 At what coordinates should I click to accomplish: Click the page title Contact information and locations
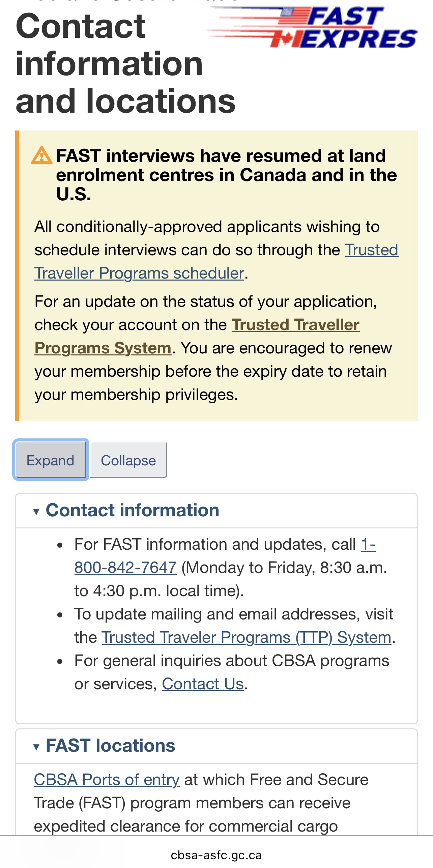pos(125,63)
